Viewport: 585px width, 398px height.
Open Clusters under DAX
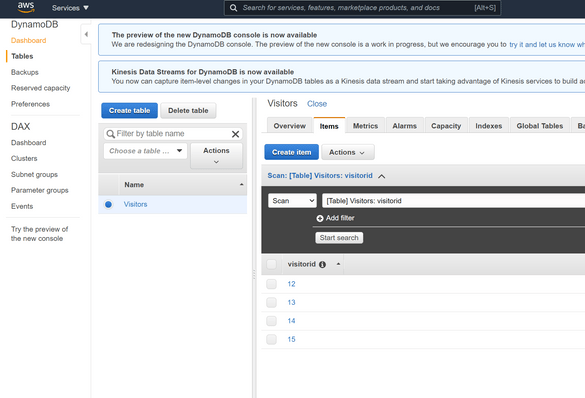(x=24, y=159)
